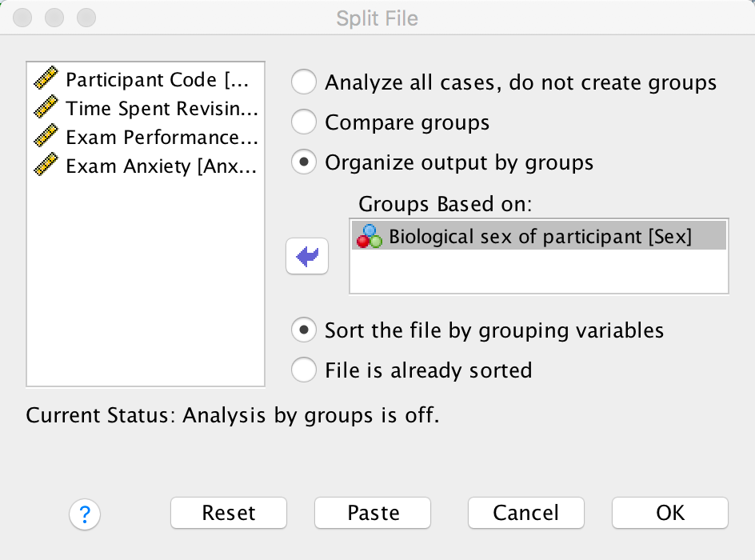Open help with the question mark button
Screen dimensions: 755x560
click(x=85, y=514)
